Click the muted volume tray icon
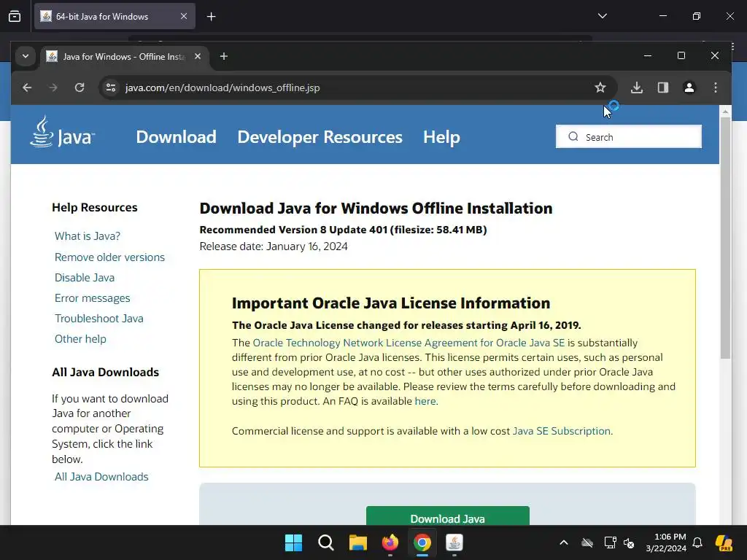 coord(629,542)
